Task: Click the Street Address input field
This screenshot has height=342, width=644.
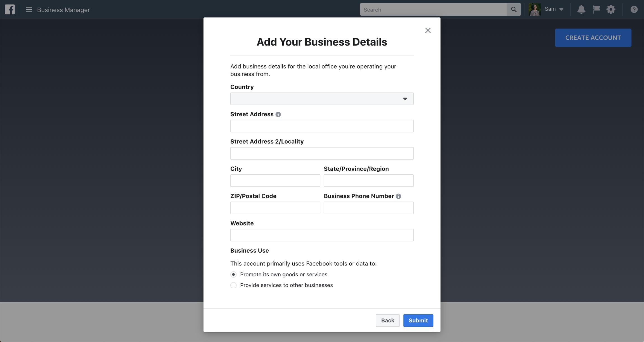Action: 322,126
